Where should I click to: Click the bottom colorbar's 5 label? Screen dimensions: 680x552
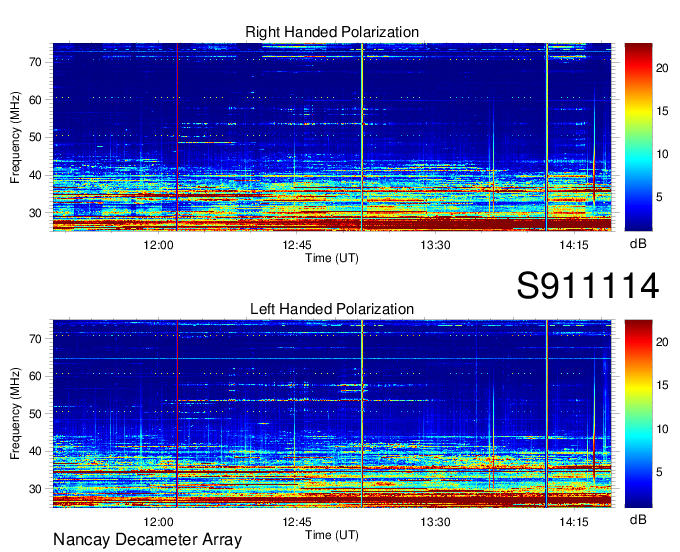659,472
